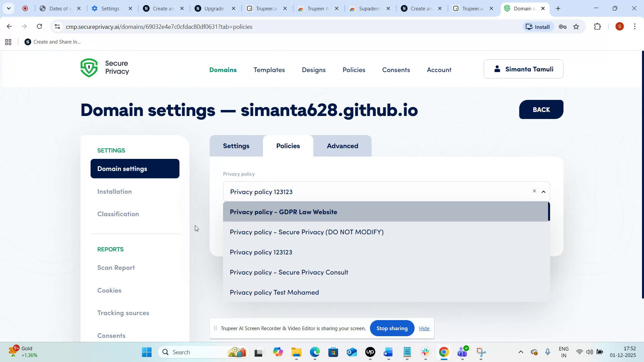This screenshot has width=644, height=362.
Task: Open the Consents menu in top navigation
Action: (x=396, y=70)
